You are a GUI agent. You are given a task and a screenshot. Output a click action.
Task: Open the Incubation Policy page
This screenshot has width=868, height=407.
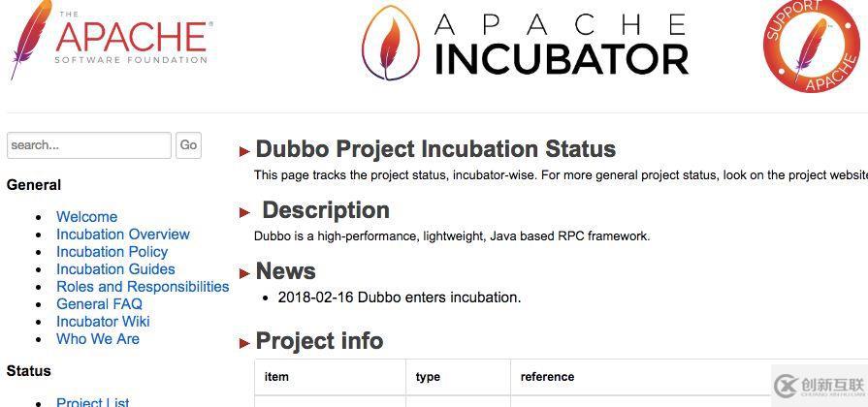(112, 252)
